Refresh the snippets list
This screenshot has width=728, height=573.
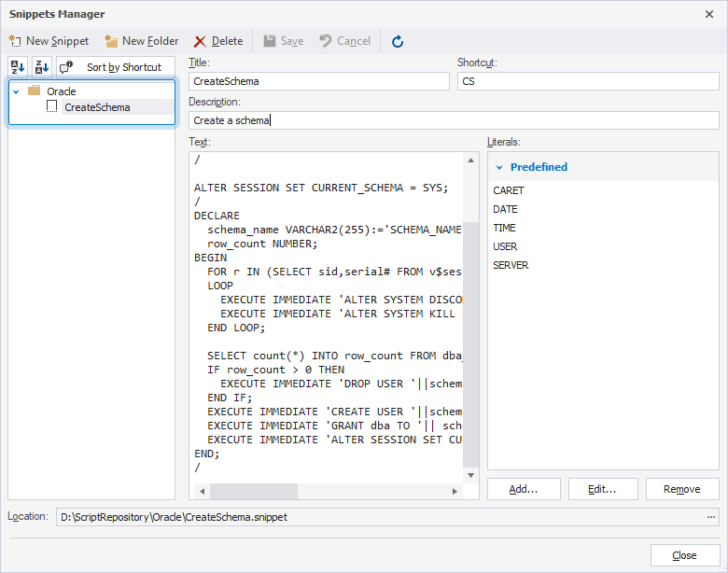(x=398, y=41)
